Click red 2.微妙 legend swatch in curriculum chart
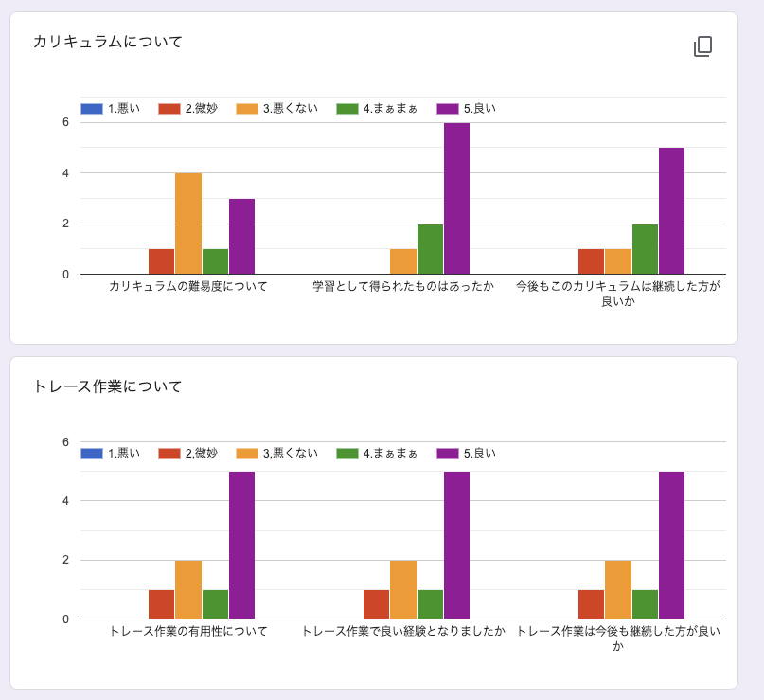Image resolution: width=764 pixels, height=700 pixels. 169,109
